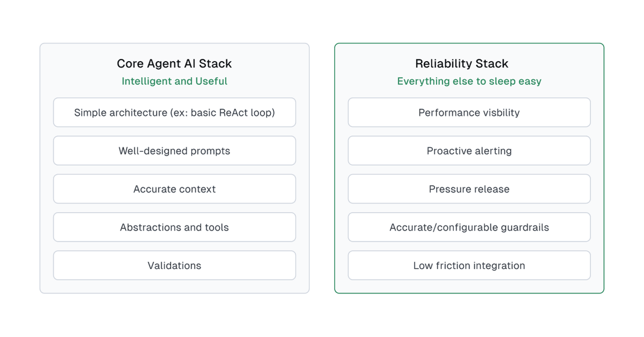Click empty space below Low friction integration box
This screenshot has width=644, height=337.
point(469,287)
